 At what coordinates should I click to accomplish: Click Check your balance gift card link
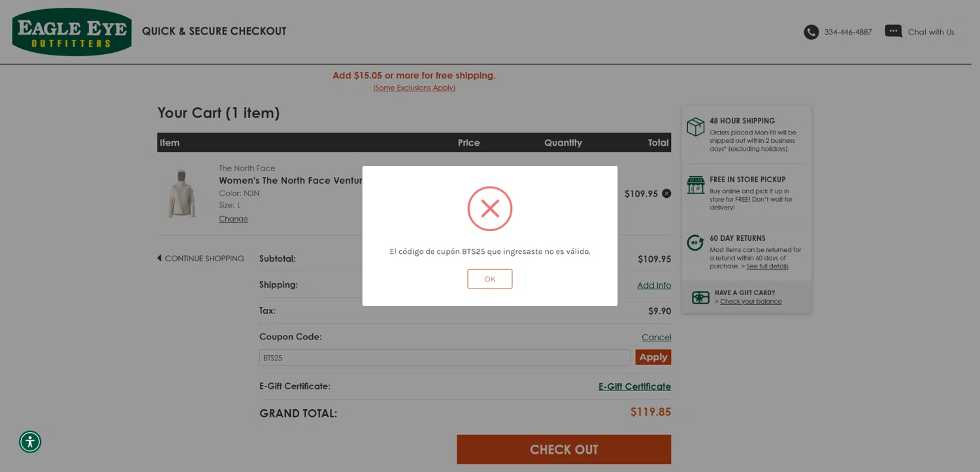[x=751, y=302]
